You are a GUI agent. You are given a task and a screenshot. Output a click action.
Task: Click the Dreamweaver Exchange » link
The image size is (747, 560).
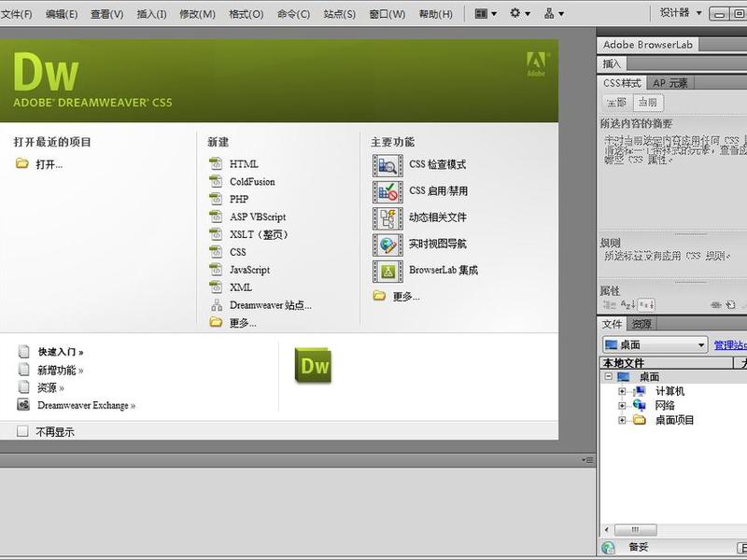tap(86, 405)
